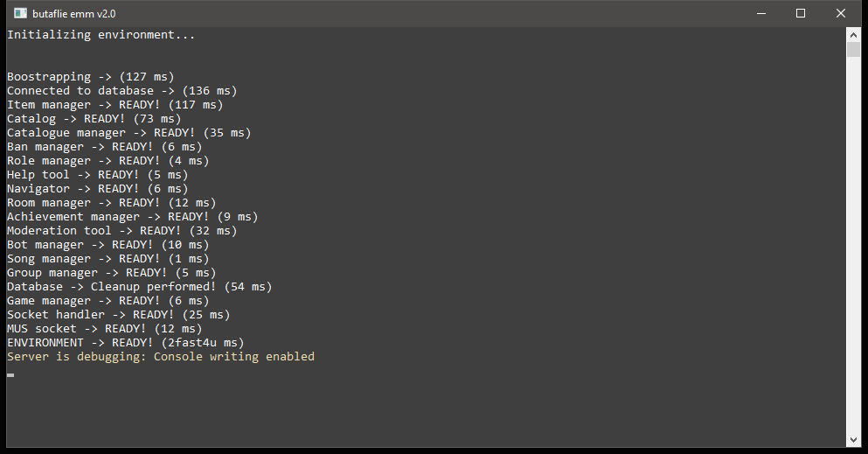The image size is (868, 454).
Task: Click the 'Catalogue manager -> READY!' line
Action: coord(128,133)
